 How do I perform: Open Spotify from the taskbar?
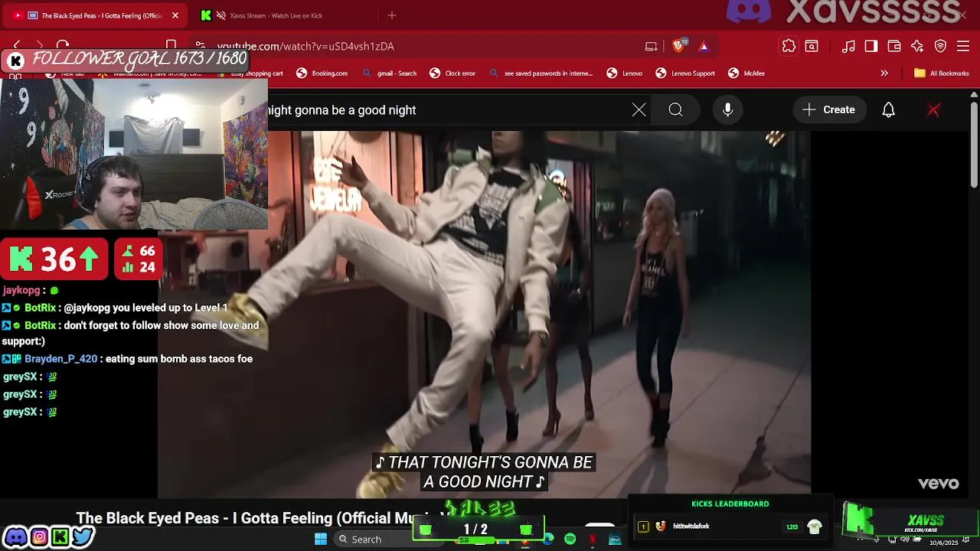point(570,540)
